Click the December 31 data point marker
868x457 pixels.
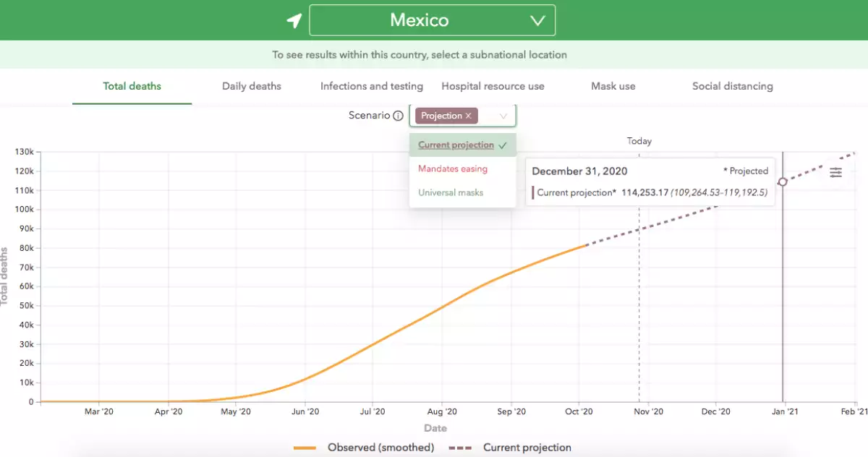[782, 181]
